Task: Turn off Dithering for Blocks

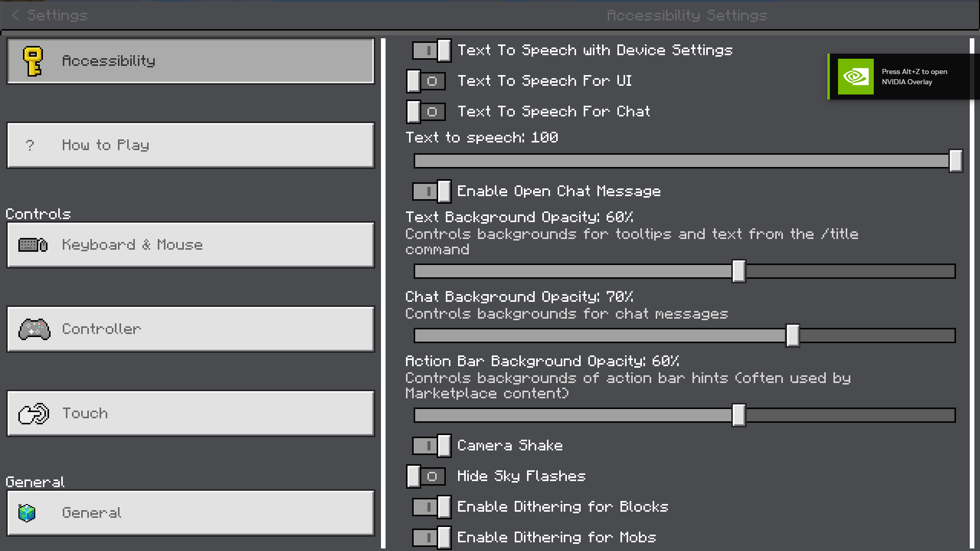Action: 432,507
